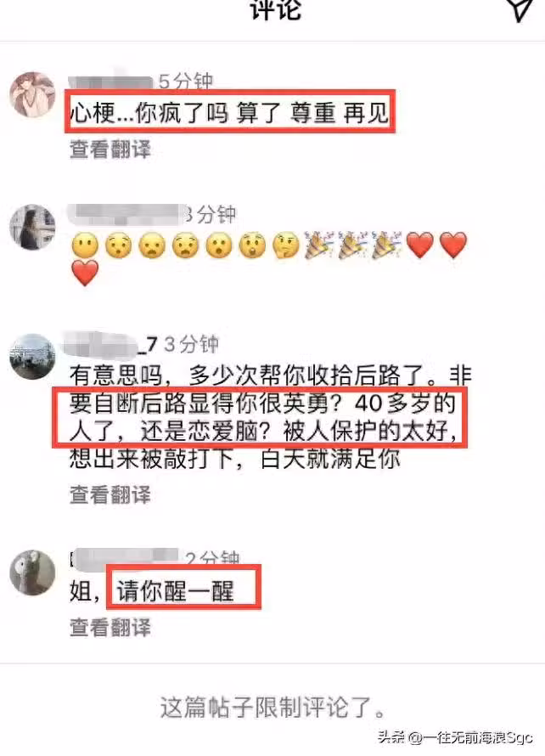Open second commenter's profile photo
Screen dimensions: 545x756
point(33,227)
